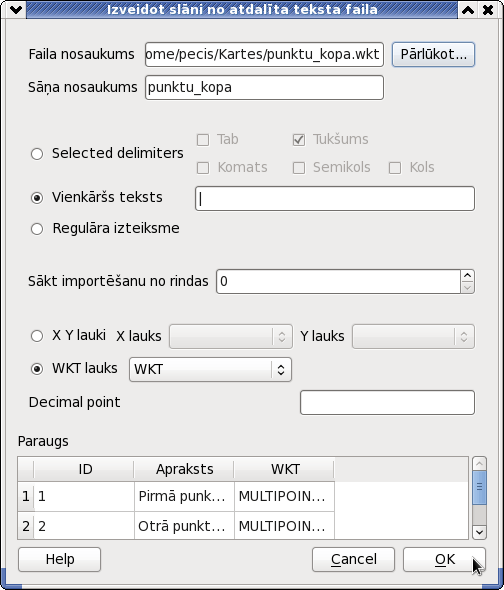This screenshot has width=504, height=590.
Task: Select the X Y lauki radio button
Action: 37,336
